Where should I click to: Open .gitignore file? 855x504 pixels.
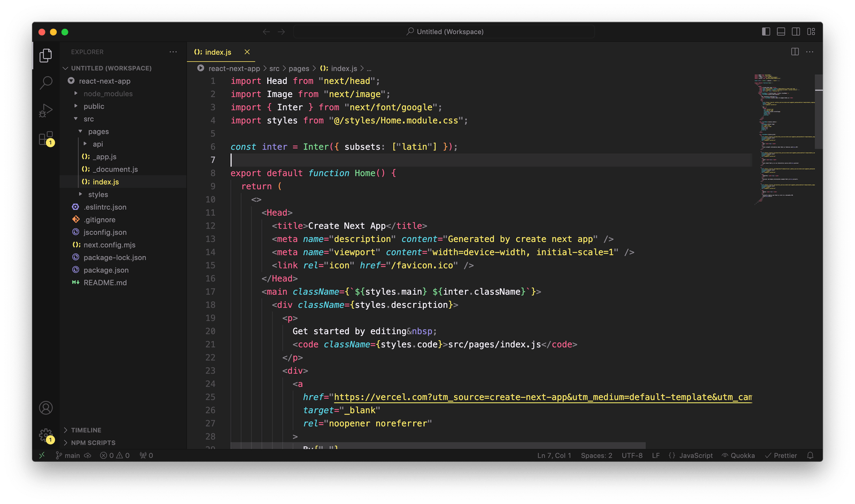tap(99, 219)
